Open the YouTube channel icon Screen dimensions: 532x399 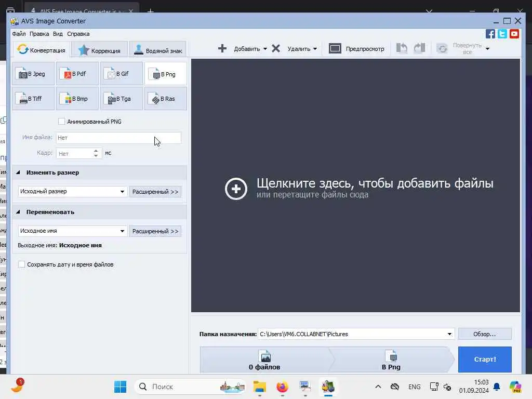tap(514, 34)
